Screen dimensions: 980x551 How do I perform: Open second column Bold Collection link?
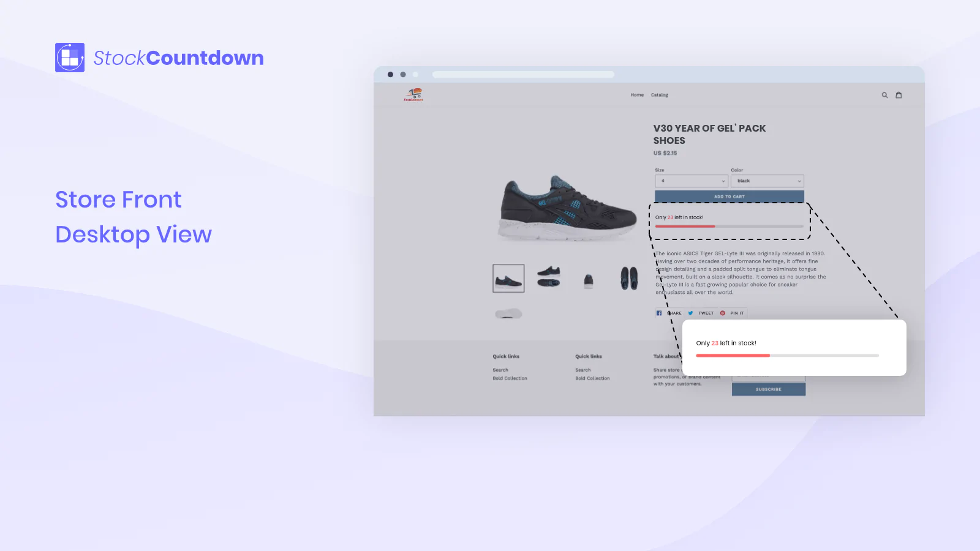(x=592, y=378)
